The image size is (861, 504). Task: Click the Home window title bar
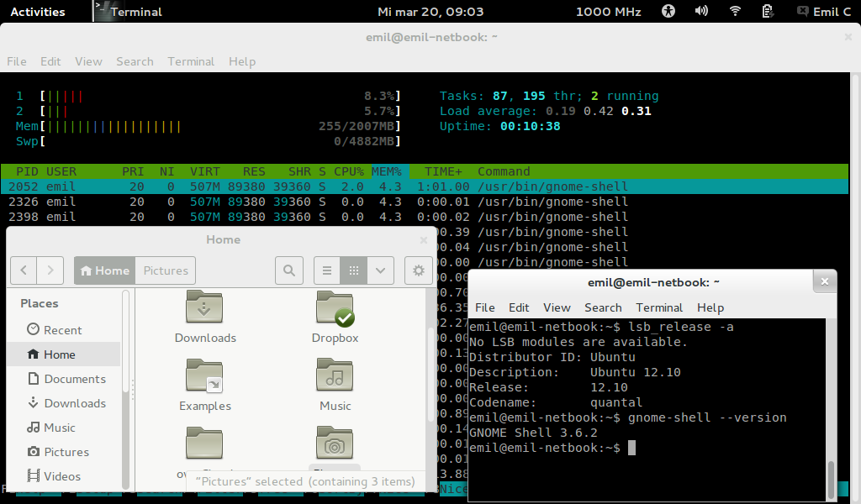click(223, 239)
